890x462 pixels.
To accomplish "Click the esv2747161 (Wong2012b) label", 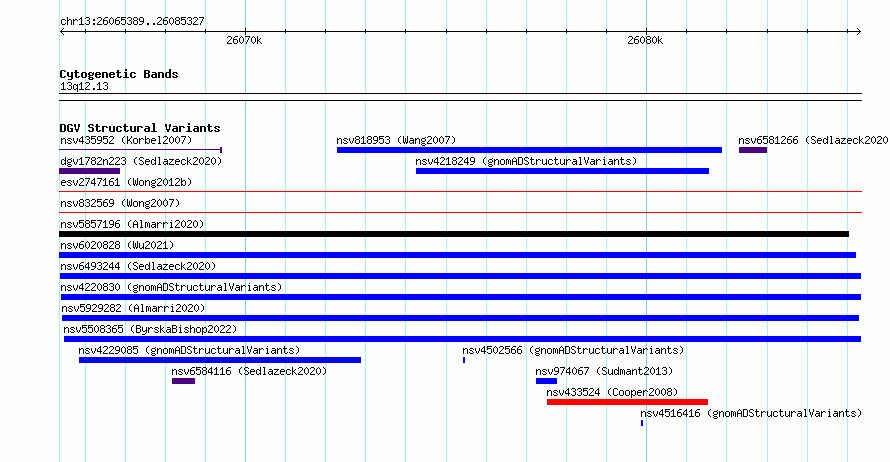I will (126, 182).
